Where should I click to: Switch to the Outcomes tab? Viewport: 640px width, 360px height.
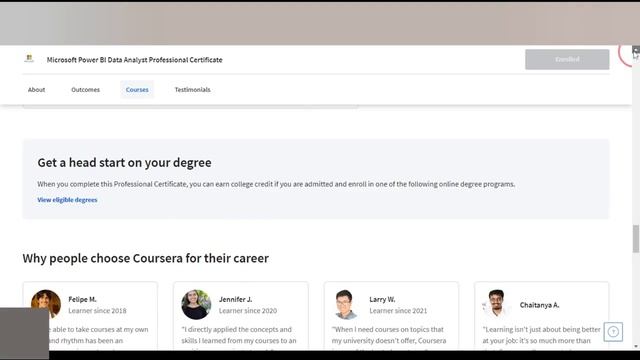point(85,89)
